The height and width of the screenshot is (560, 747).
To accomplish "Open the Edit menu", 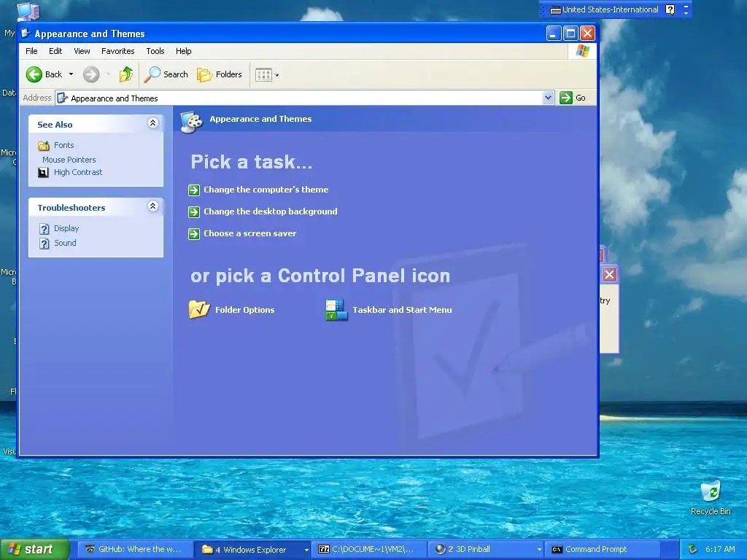I will (x=55, y=51).
